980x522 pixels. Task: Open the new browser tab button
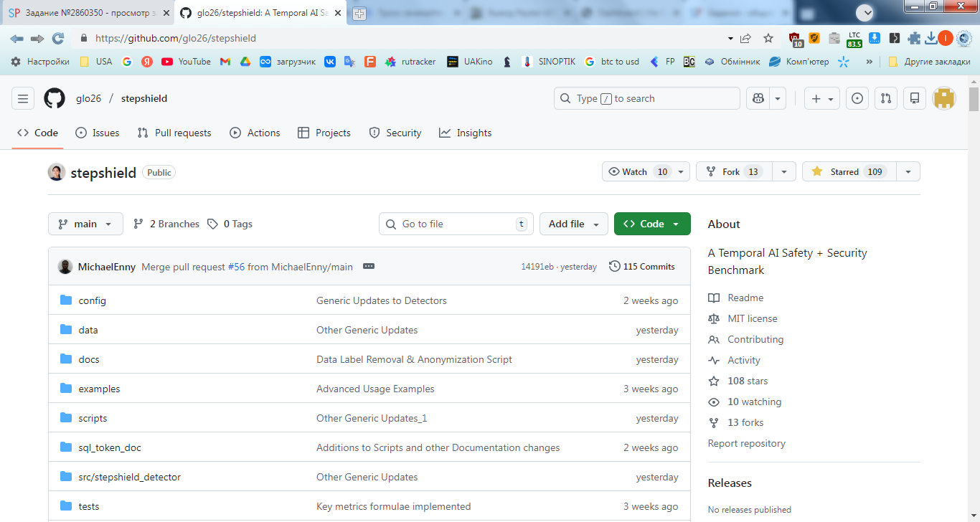click(x=359, y=14)
